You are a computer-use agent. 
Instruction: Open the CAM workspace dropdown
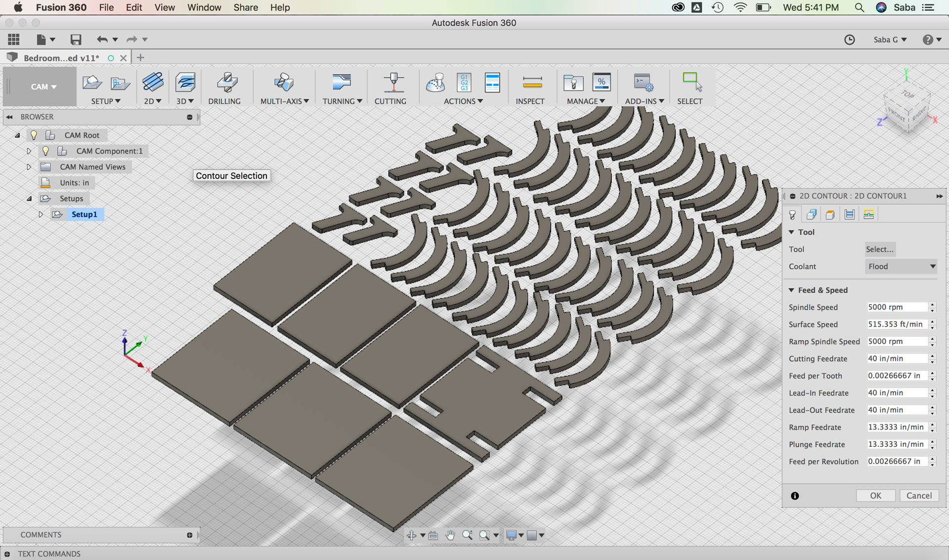point(43,86)
